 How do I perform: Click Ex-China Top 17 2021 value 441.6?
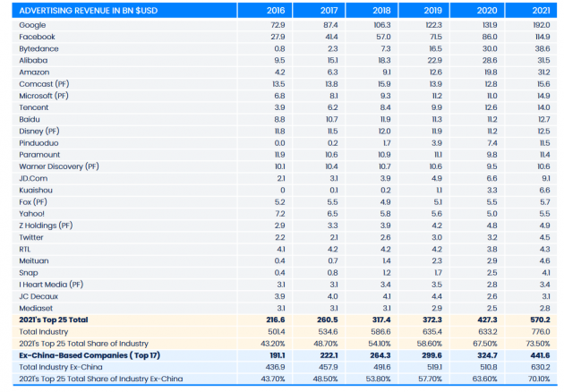tap(540, 355)
